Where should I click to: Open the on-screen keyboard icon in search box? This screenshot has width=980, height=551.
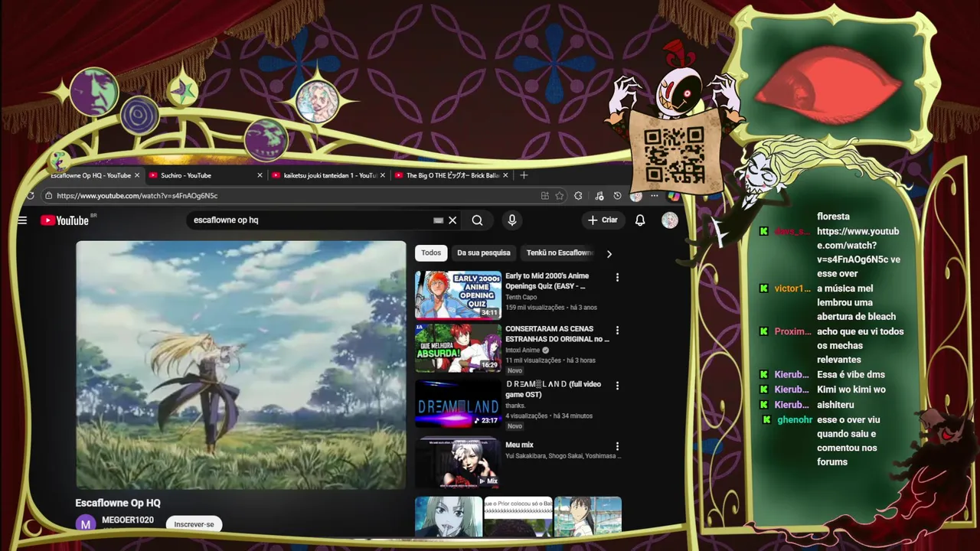(438, 220)
